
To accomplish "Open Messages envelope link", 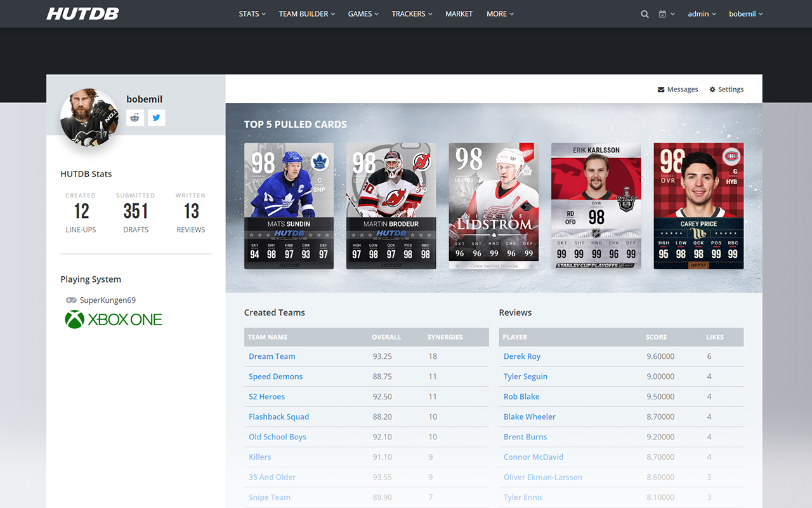I will pyautogui.click(x=678, y=90).
